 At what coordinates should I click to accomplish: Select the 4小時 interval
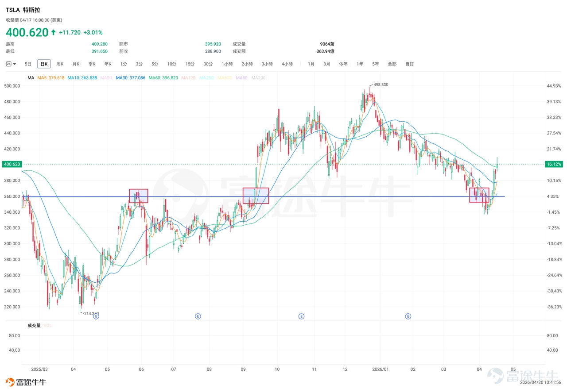287,64
